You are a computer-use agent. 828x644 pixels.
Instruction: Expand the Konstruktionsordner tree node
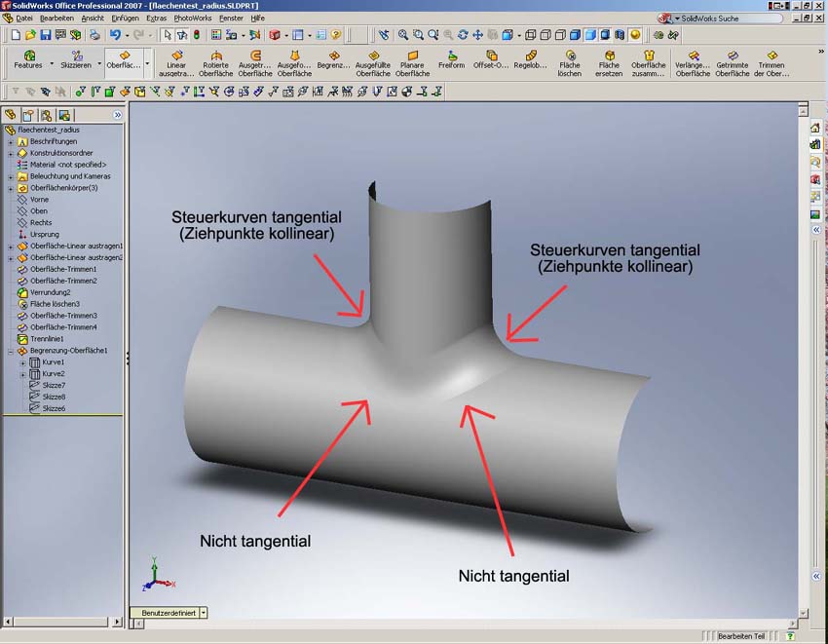(x=11, y=153)
